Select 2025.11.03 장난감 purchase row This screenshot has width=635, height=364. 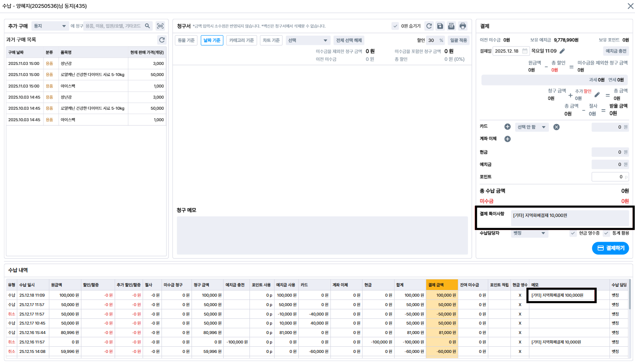[86, 63]
